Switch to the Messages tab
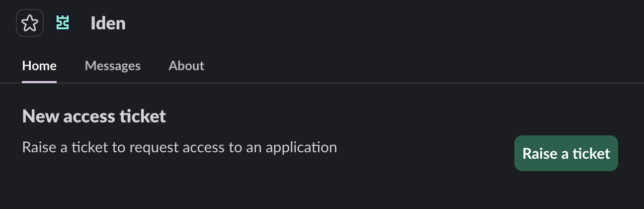 click(112, 66)
